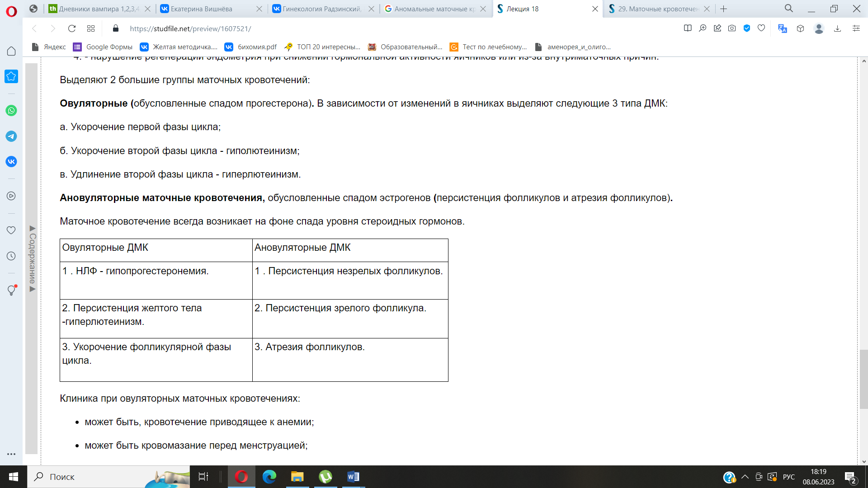Open the easy setup sliders icon
Viewport: 868px width, 488px height.
pos(856,28)
